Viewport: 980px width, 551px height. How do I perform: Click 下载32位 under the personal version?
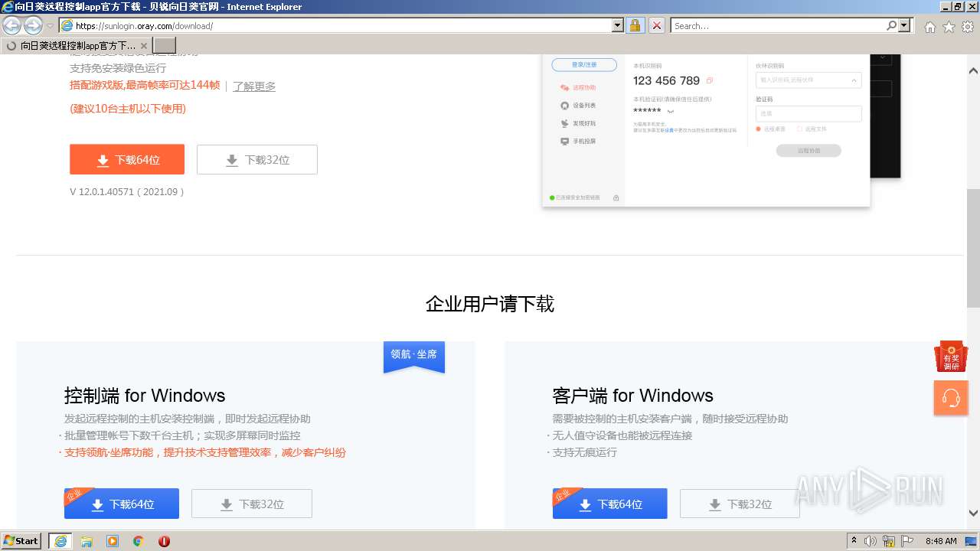256,159
